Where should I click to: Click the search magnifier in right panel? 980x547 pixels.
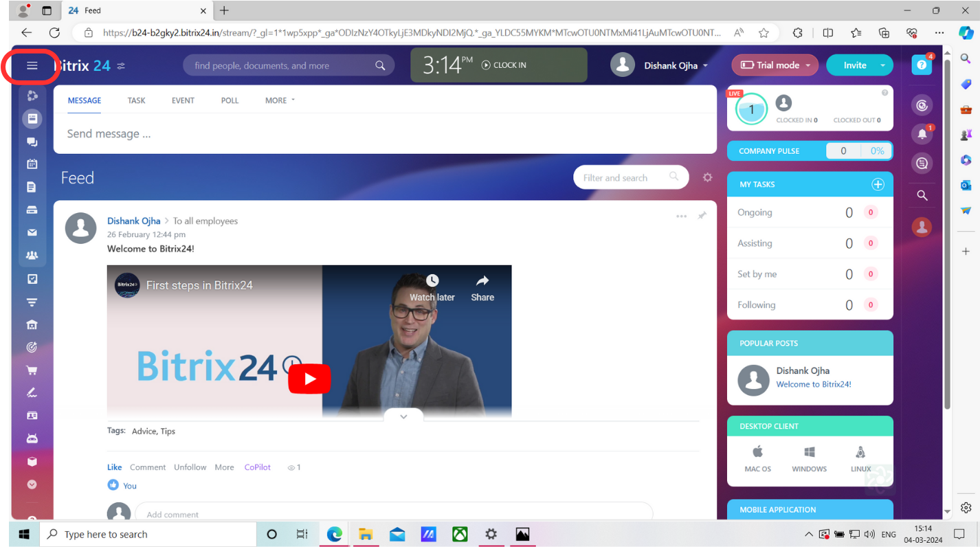tap(922, 196)
